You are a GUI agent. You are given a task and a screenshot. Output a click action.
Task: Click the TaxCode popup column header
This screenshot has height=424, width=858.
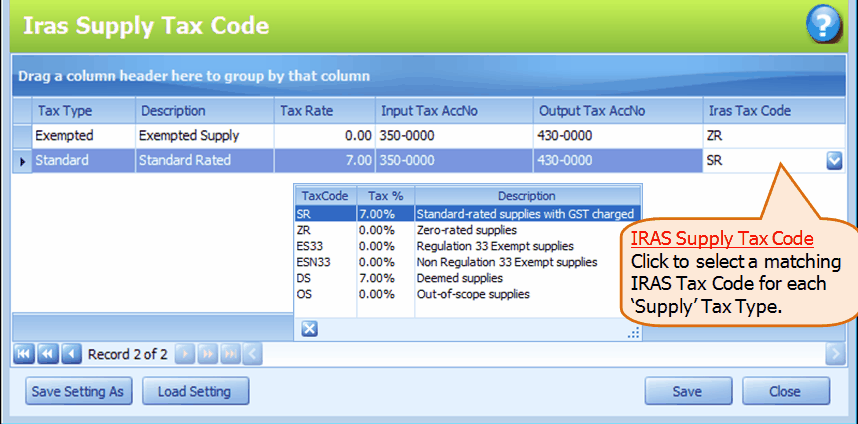[x=326, y=196]
